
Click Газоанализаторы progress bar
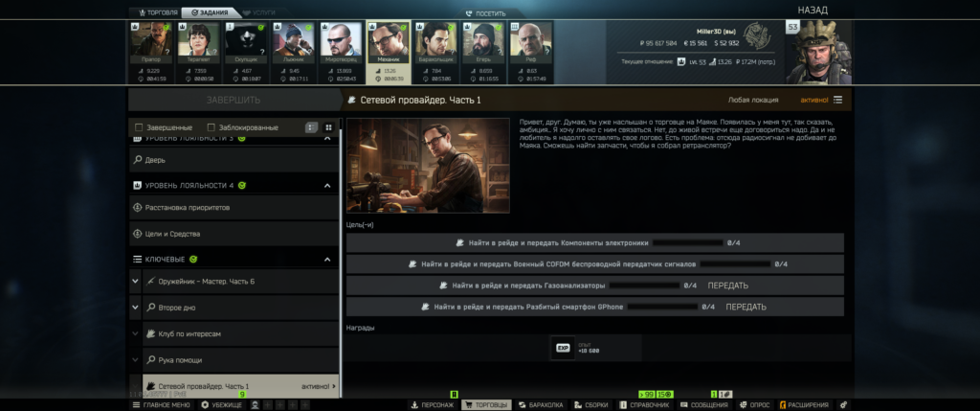tap(644, 285)
